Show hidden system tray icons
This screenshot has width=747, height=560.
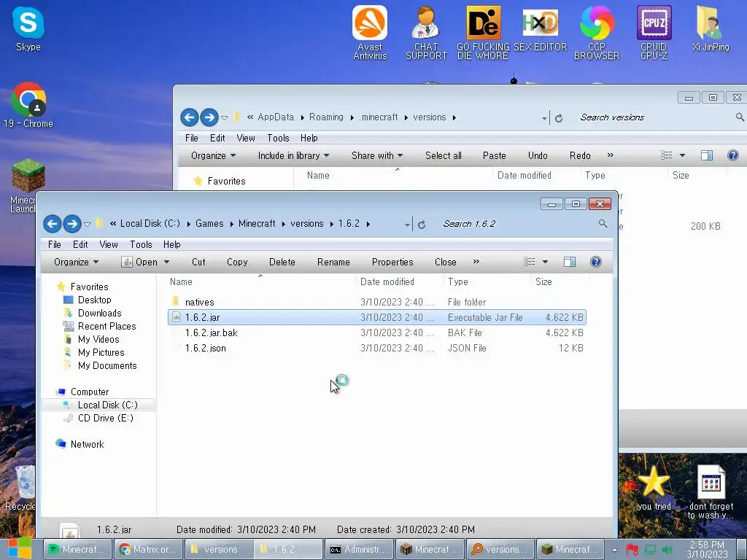click(x=614, y=550)
